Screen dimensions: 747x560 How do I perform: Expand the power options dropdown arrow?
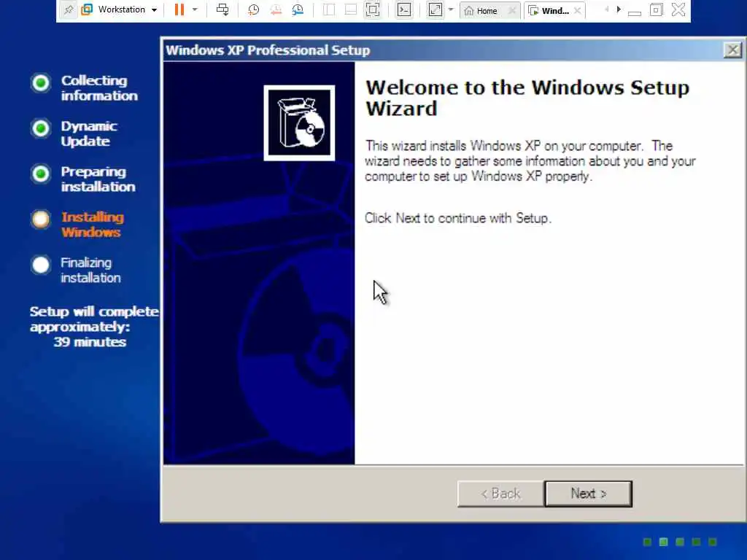point(195,9)
